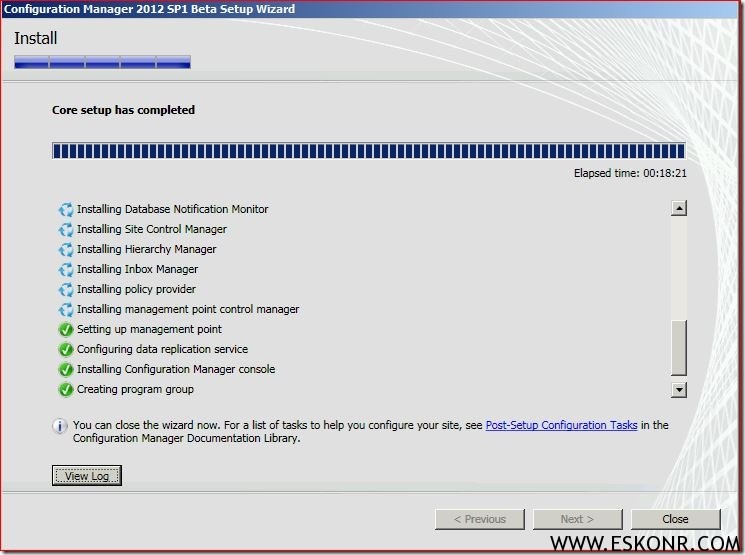
Task: Click the Installing Inbox Manager status icon
Action: tap(66, 269)
